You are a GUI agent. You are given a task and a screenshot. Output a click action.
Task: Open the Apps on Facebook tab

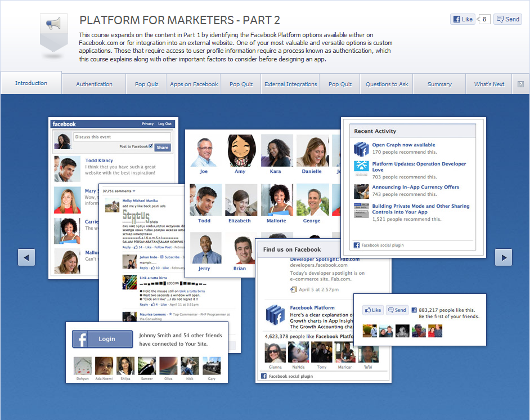[194, 84]
